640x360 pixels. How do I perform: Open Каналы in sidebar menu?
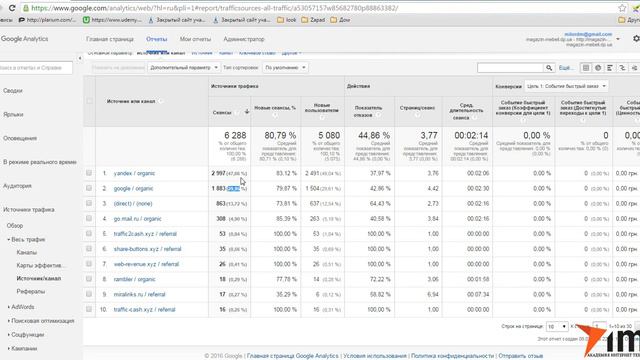tap(27, 253)
